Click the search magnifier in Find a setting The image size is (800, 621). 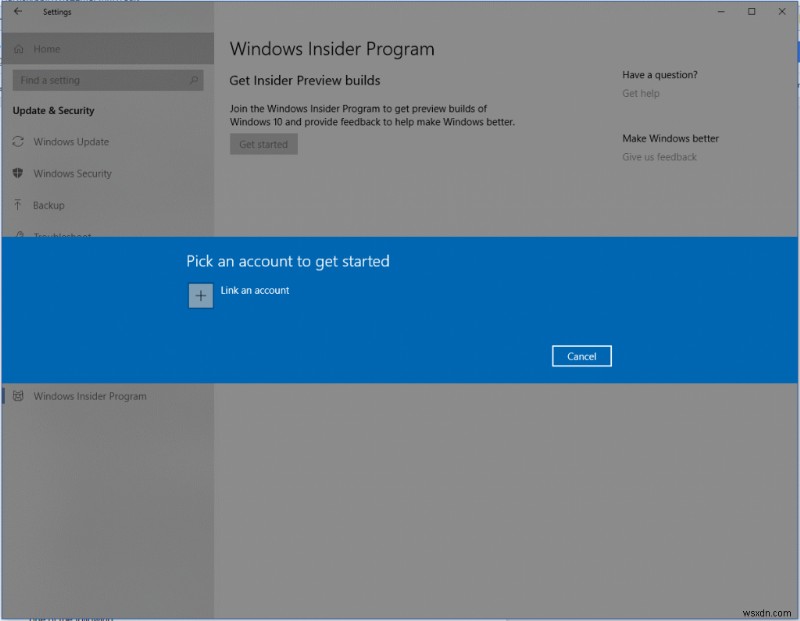tap(195, 79)
